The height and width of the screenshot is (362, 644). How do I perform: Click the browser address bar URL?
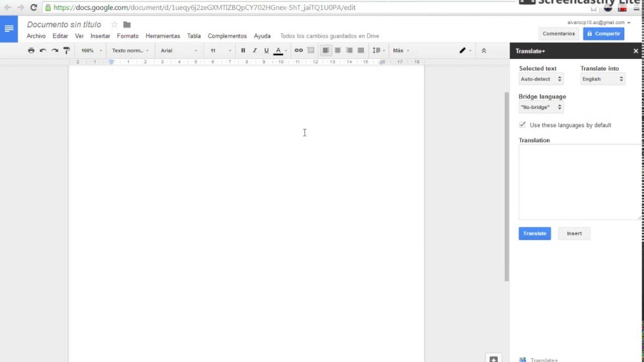click(x=204, y=8)
